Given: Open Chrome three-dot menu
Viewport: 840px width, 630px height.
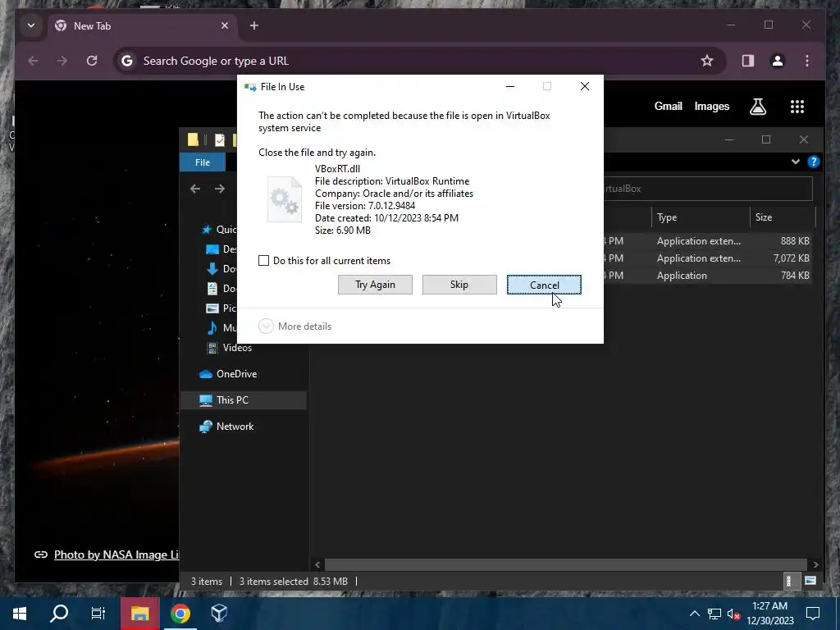Looking at the screenshot, I should point(807,61).
